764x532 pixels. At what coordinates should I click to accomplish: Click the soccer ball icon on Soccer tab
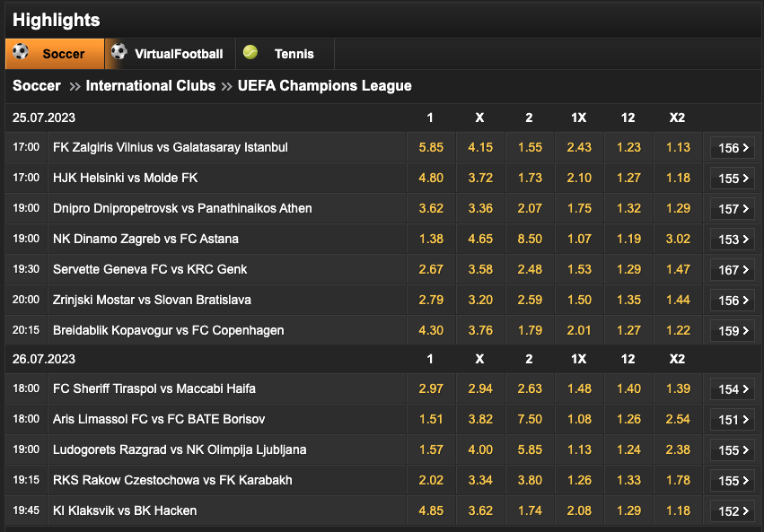(21, 52)
